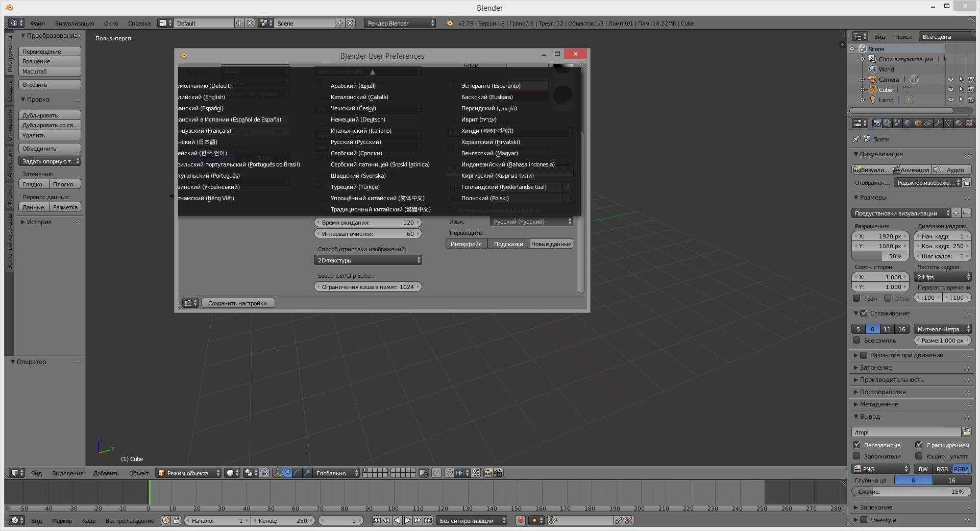The image size is (980, 531).
Task: Toggle the Перезаписыв... checkbox
Action: point(856,445)
